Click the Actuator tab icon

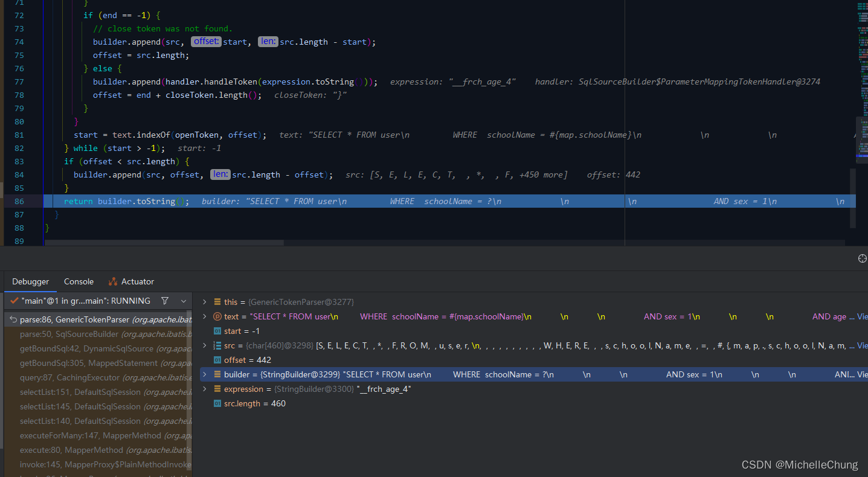coord(113,281)
